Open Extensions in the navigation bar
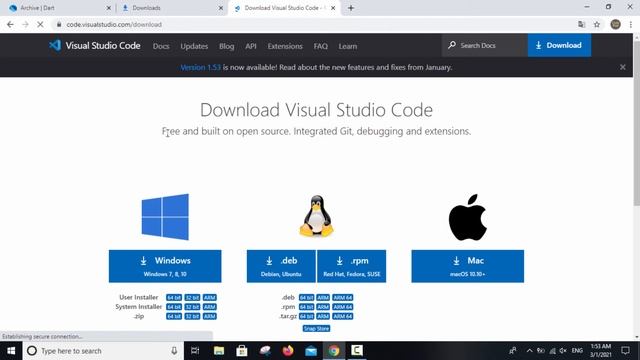Screen dimensions: 640x360 (x=285, y=46)
